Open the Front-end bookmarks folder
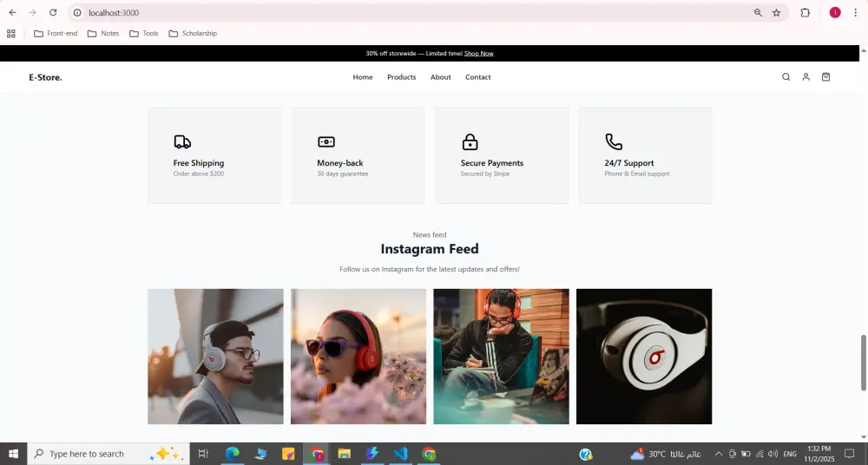The image size is (868, 465). [56, 33]
